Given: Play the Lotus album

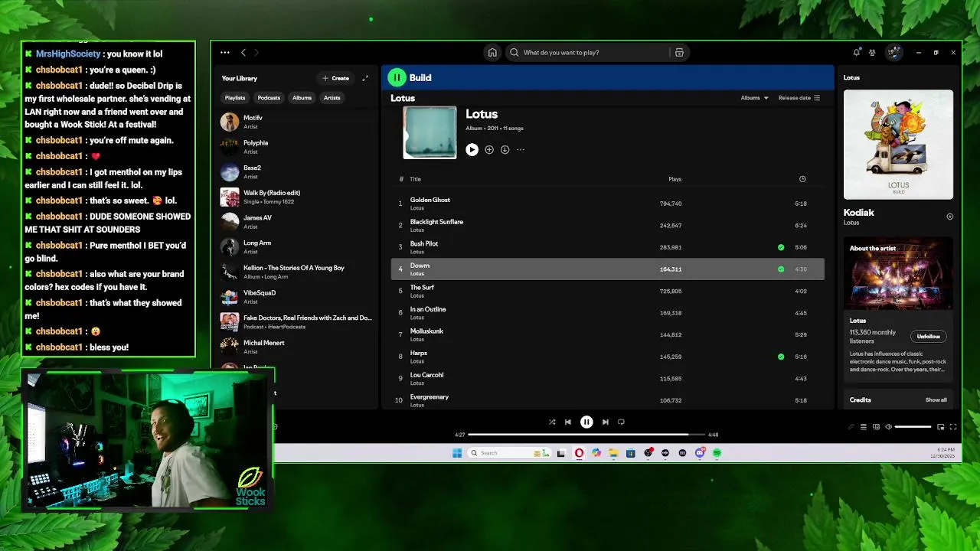Looking at the screenshot, I should [x=472, y=150].
